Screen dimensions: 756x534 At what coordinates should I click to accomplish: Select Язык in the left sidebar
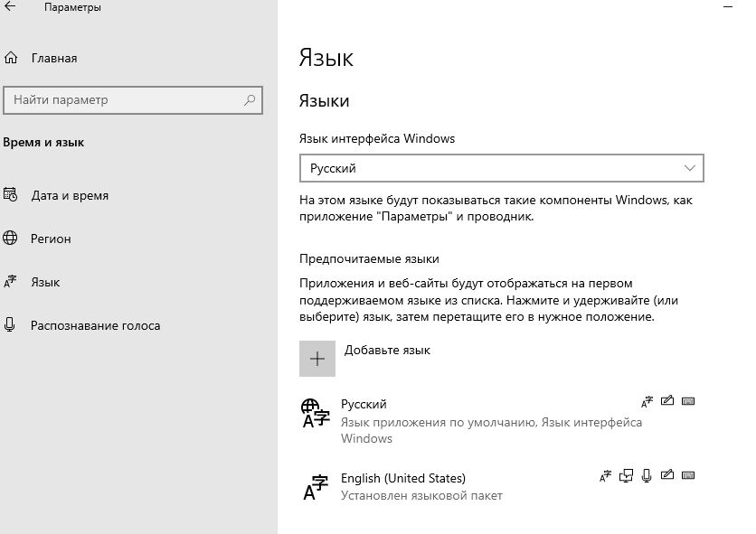click(45, 282)
